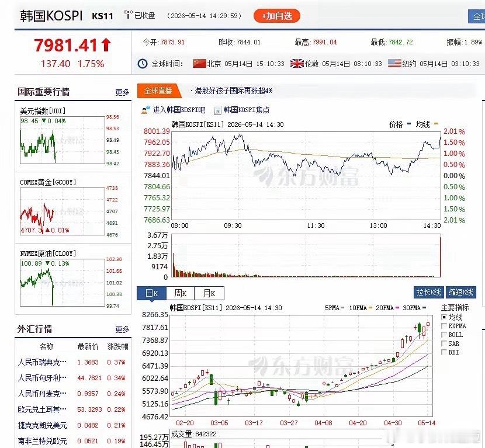Click the 人民币匈牙利… forex row
485x448 pixels.
pos(73,378)
